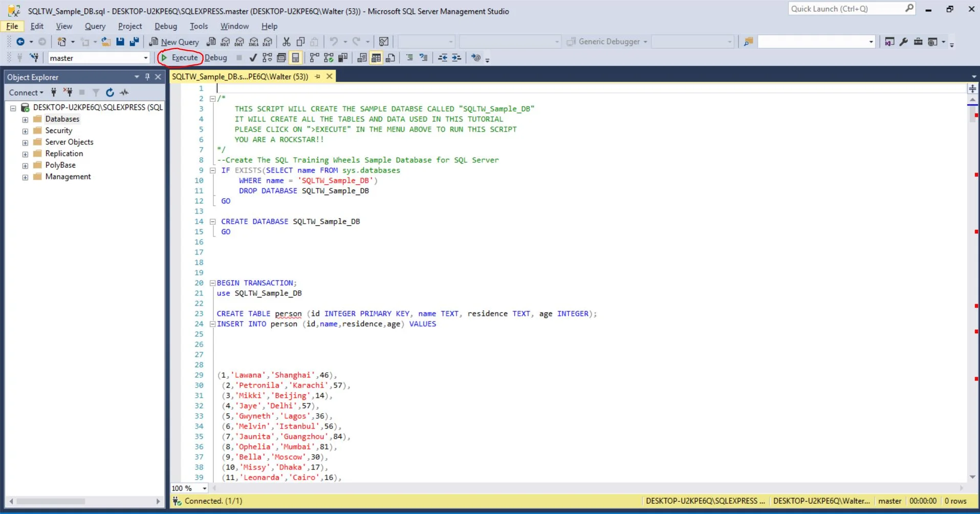
Task: Copy selection with the Copy icon
Action: tap(301, 41)
